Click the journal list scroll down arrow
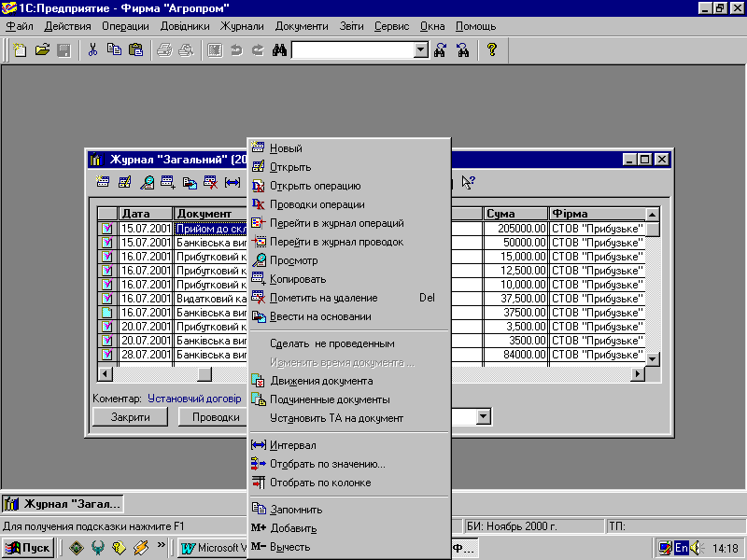The width and height of the screenshot is (747, 560). click(x=652, y=359)
